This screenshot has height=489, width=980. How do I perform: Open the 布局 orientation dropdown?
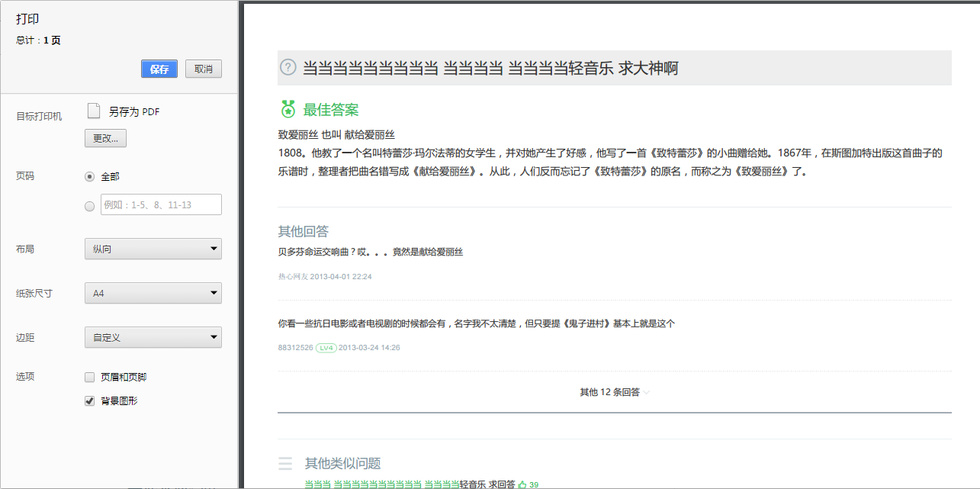click(x=153, y=248)
